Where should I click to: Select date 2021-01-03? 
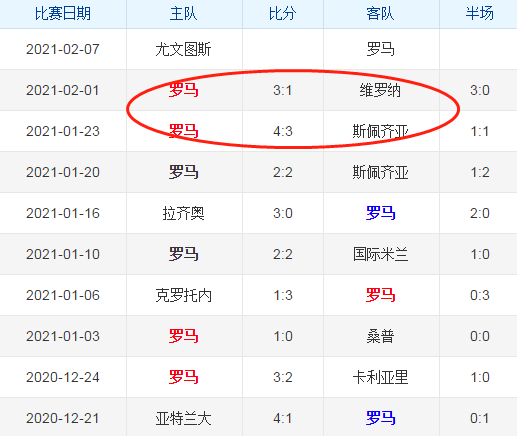(x=63, y=336)
